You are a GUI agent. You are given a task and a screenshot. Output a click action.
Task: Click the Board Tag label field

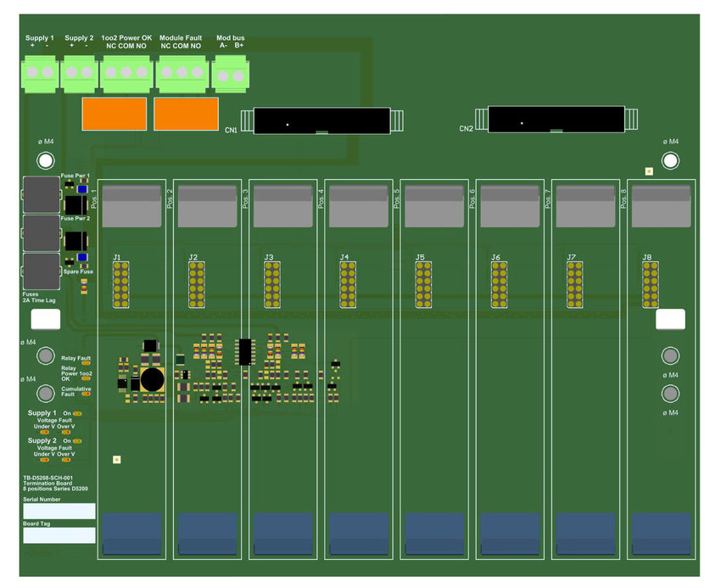59,535
